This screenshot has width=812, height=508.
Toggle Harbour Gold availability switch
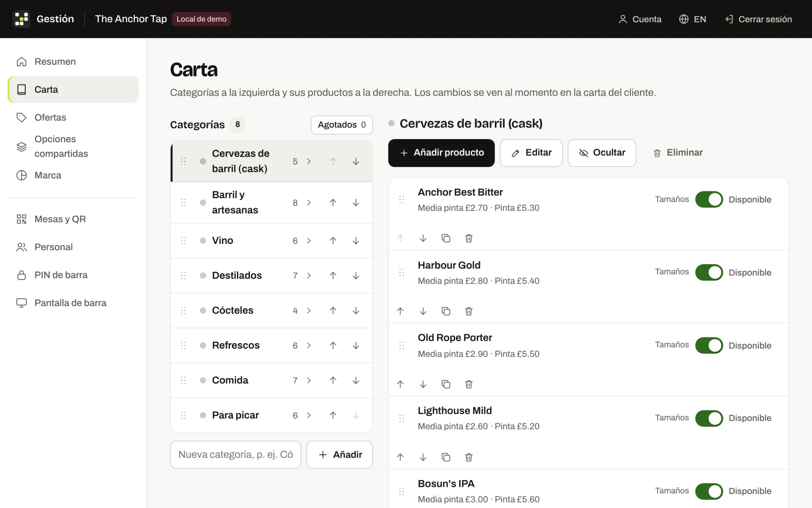(x=709, y=272)
